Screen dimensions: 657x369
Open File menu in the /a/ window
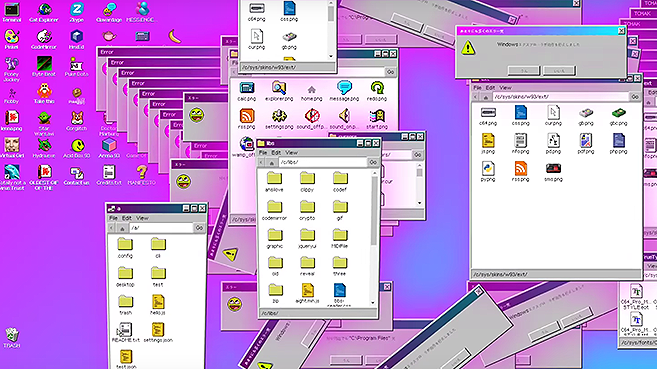click(x=114, y=218)
